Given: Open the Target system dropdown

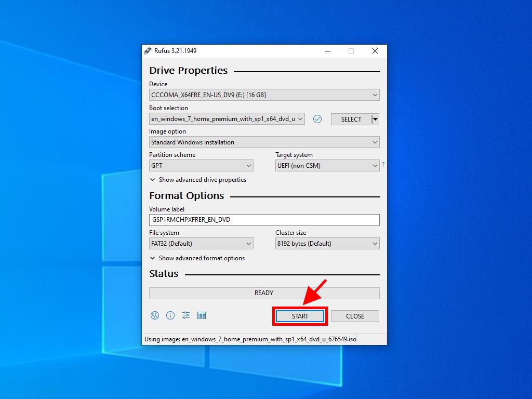Looking at the screenshot, I should click(x=327, y=166).
